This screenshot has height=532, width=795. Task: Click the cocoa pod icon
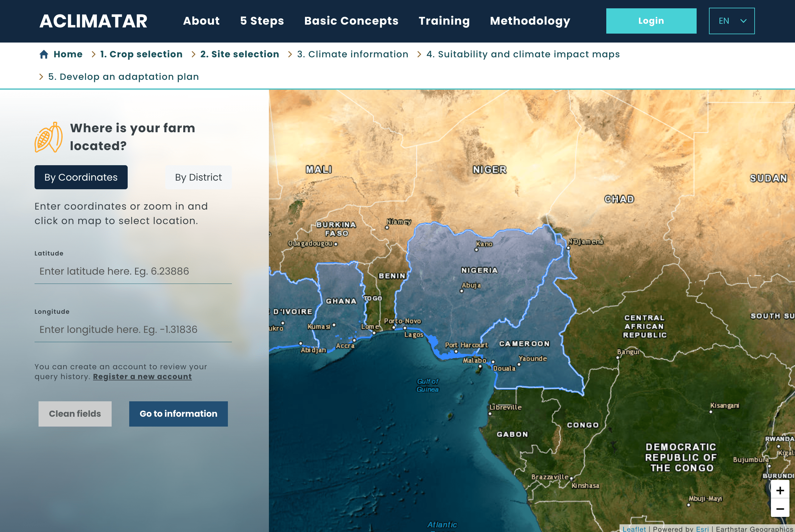pyautogui.click(x=48, y=137)
